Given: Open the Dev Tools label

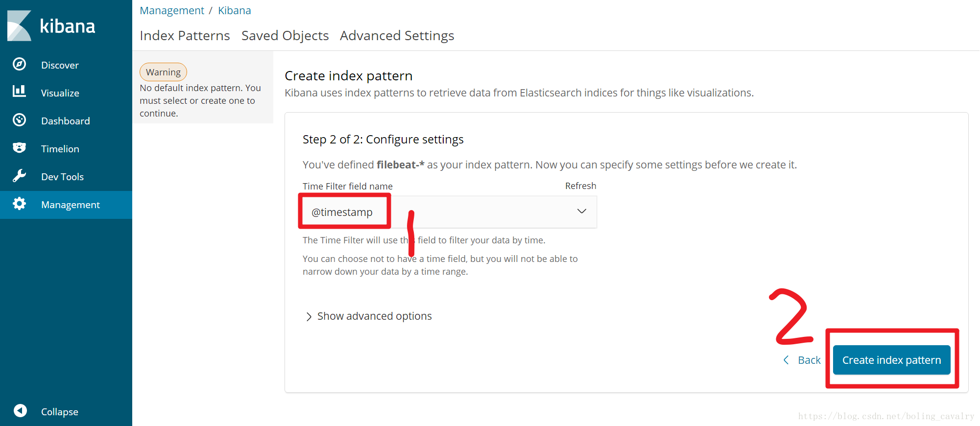Looking at the screenshot, I should point(62,177).
